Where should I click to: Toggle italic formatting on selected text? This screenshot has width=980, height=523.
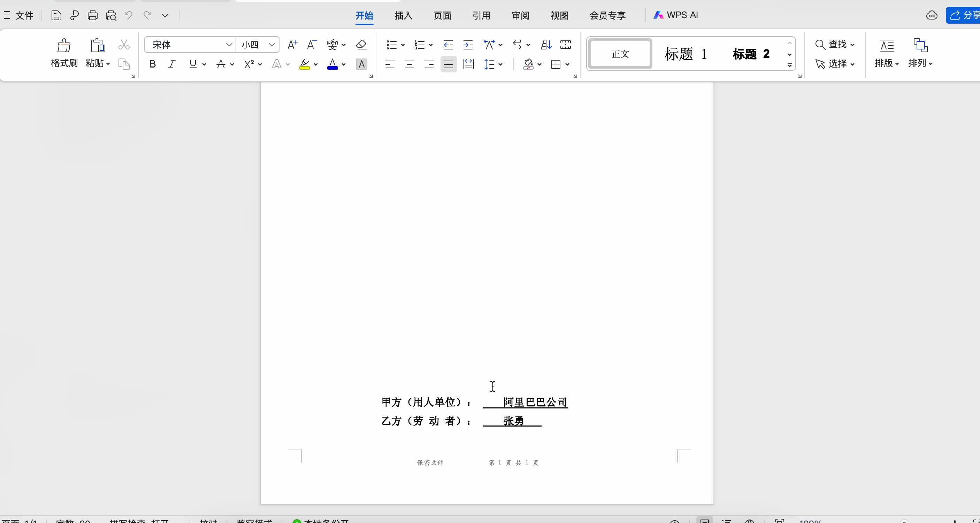(x=171, y=64)
